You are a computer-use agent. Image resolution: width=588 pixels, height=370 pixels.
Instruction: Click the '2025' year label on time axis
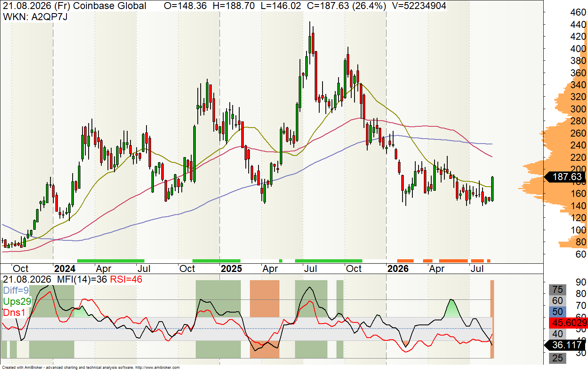231,269
